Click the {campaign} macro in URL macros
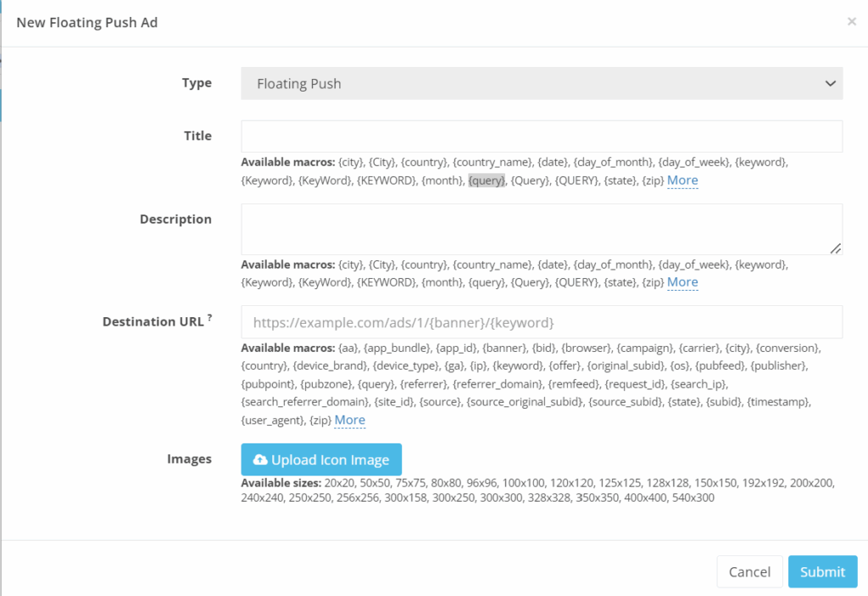This screenshot has width=868, height=596. point(647,348)
